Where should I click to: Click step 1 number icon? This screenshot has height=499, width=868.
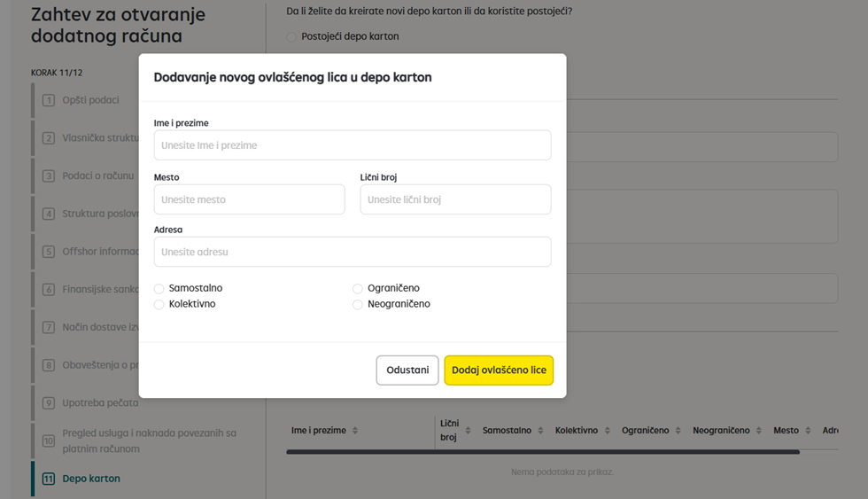point(49,100)
